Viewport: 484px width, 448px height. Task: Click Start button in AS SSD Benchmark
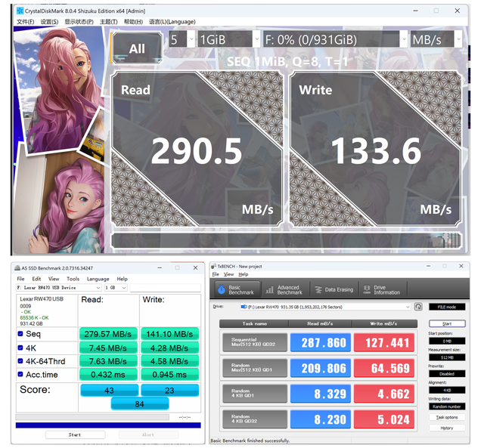75,434
